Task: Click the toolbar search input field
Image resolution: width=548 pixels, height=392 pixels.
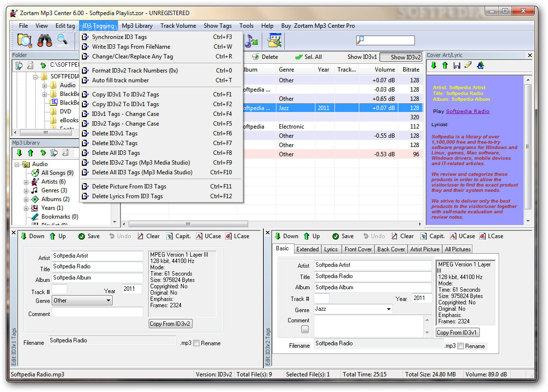Action: (x=386, y=40)
